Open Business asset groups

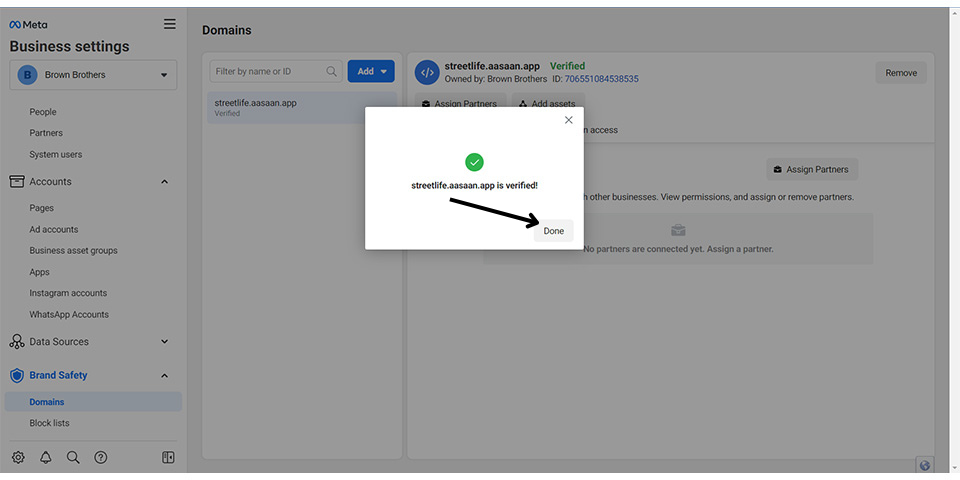point(73,250)
